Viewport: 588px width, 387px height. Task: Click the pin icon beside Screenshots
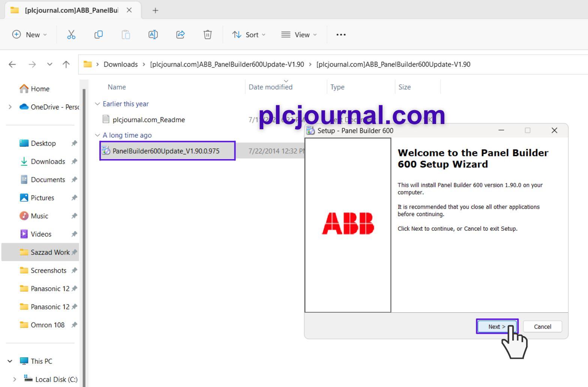click(x=74, y=270)
